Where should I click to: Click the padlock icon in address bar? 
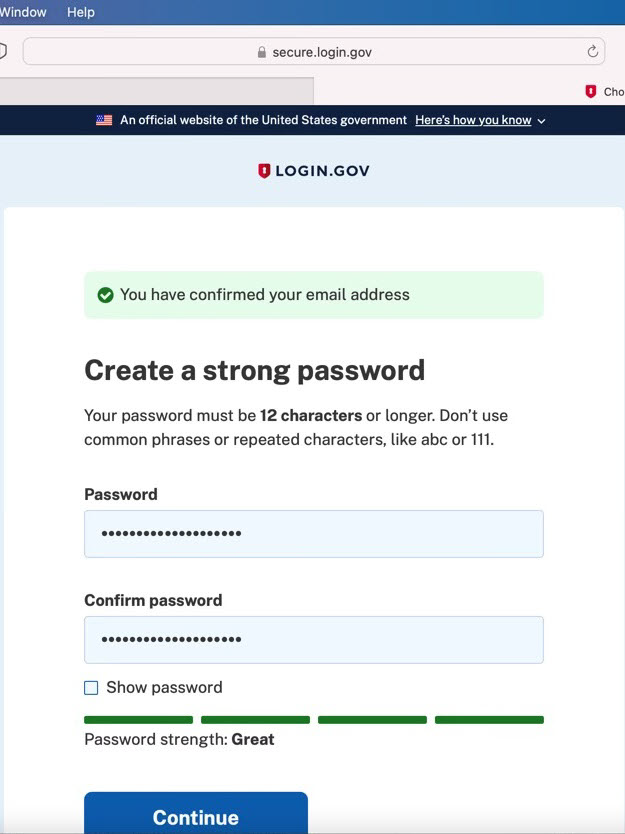click(262, 52)
